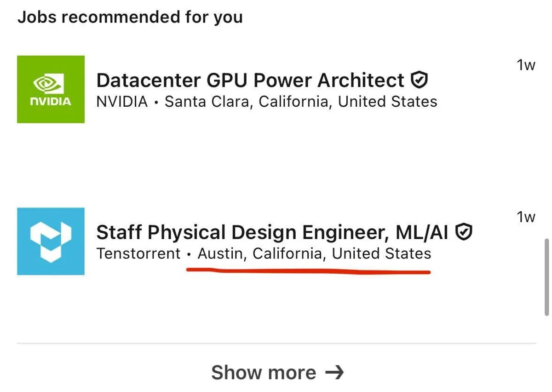Select the Tenstorrent company name text
The image size is (552, 392).
pyautogui.click(x=138, y=254)
